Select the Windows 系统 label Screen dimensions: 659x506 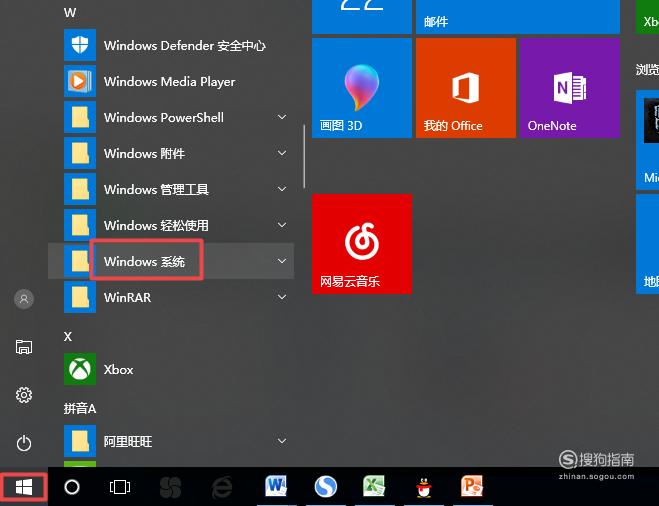point(144,261)
